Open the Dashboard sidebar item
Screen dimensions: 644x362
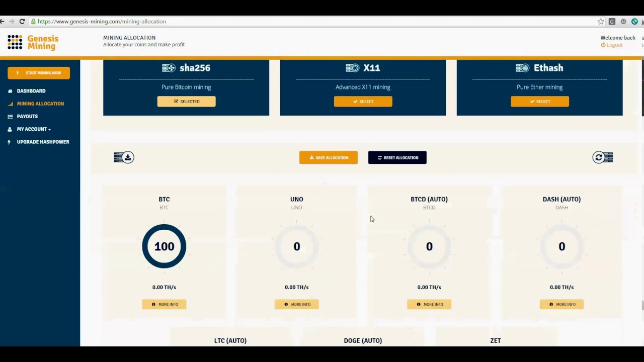click(31, 91)
